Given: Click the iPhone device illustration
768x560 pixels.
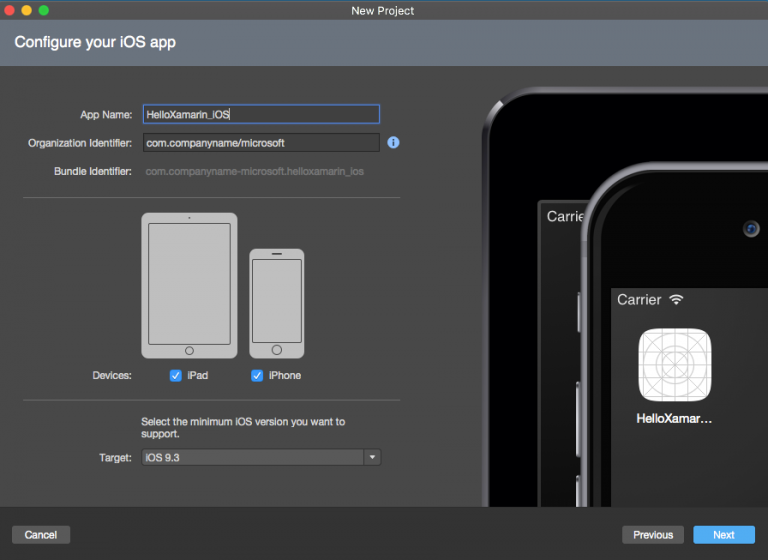Looking at the screenshot, I should [277, 303].
